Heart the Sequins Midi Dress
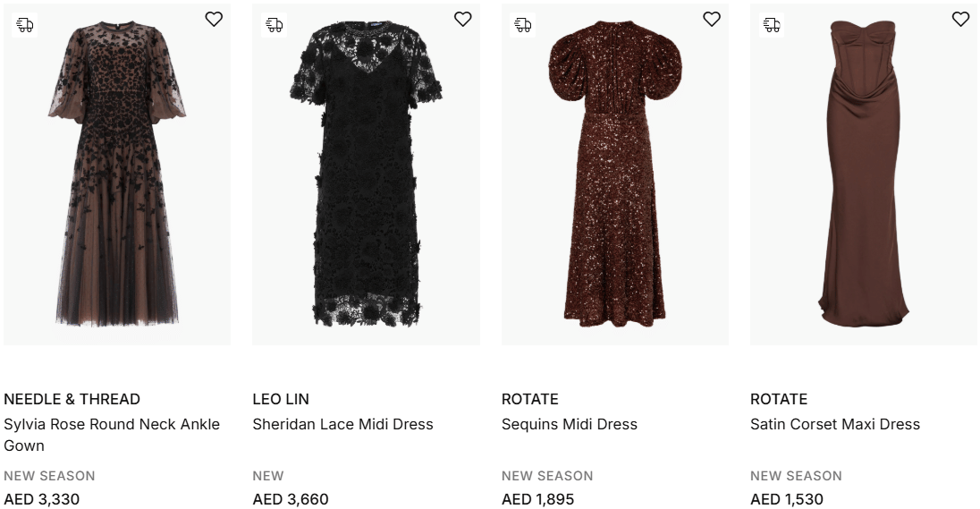The image size is (980, 509). [711, 19]
